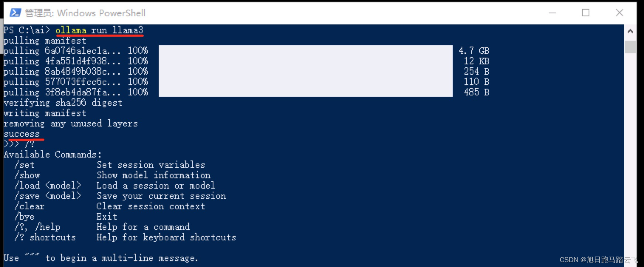Click the "/clear" command entry

30,206
